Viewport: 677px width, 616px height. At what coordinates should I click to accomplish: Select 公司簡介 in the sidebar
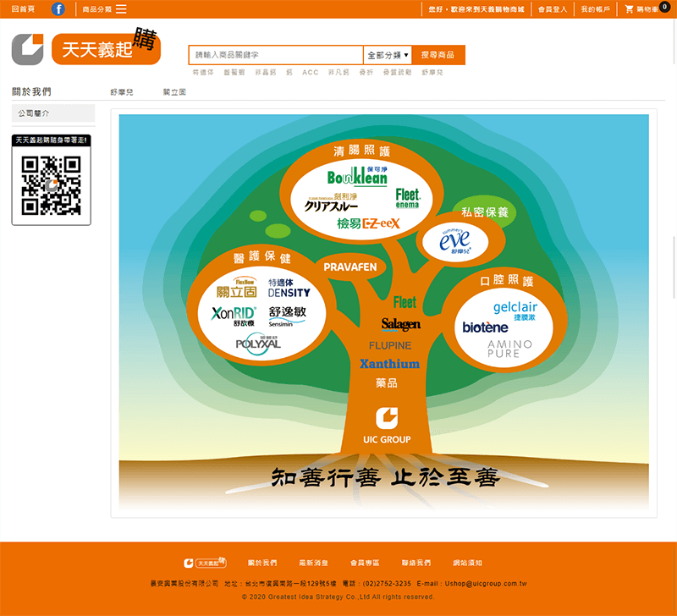pyautogui.click(x=53, y=113)
